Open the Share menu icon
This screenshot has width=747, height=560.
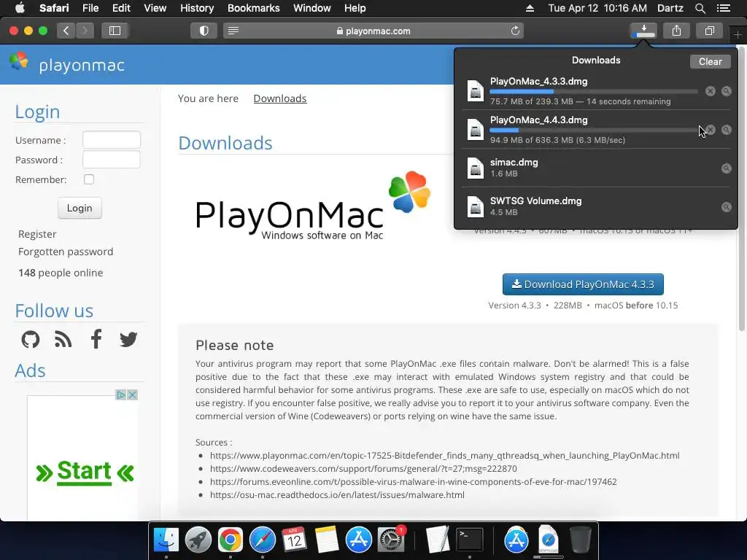pos(676,31)
